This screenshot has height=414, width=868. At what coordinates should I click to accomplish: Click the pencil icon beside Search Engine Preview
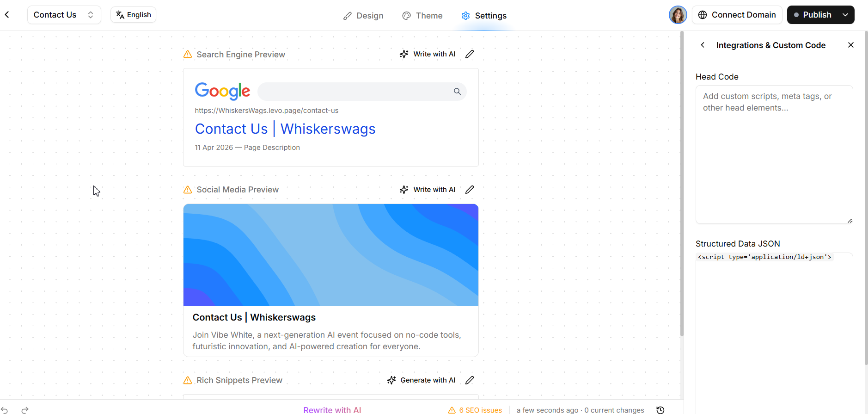470,54
